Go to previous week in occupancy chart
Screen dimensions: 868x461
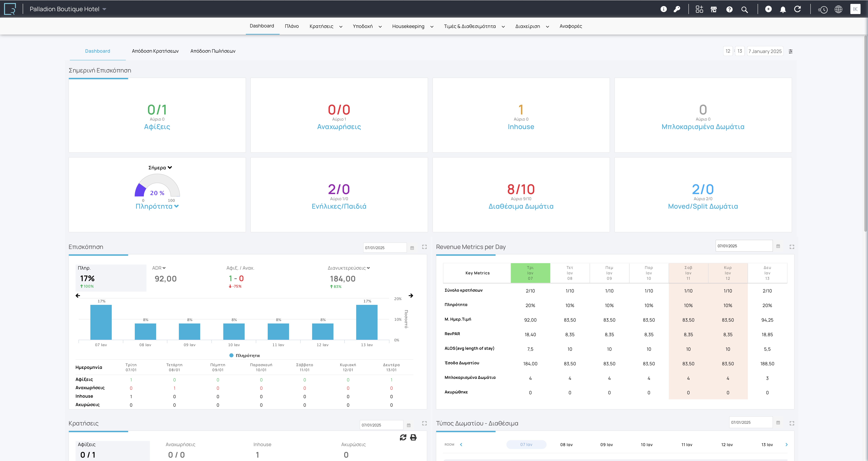(78, 296)
